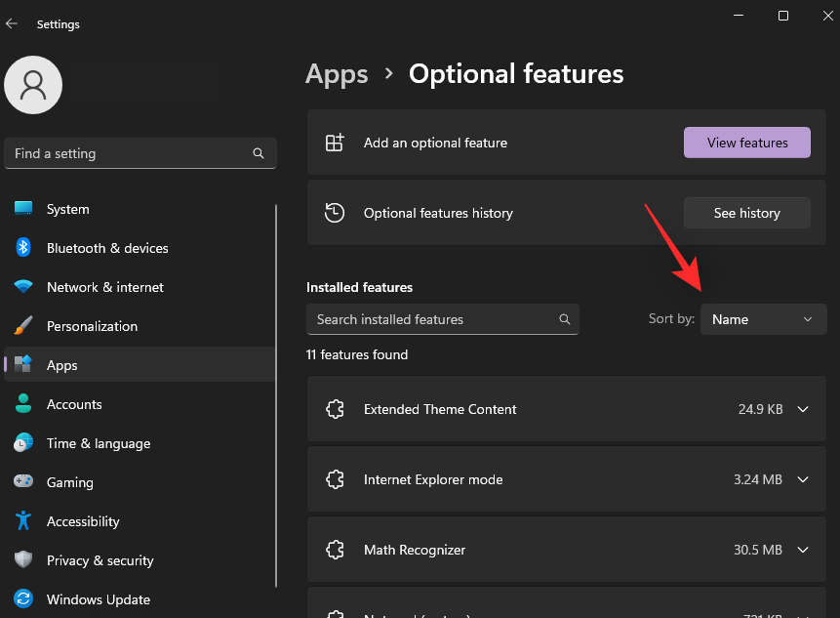Open the user profile avatar
Screen dimensions: 840x618
33,85
